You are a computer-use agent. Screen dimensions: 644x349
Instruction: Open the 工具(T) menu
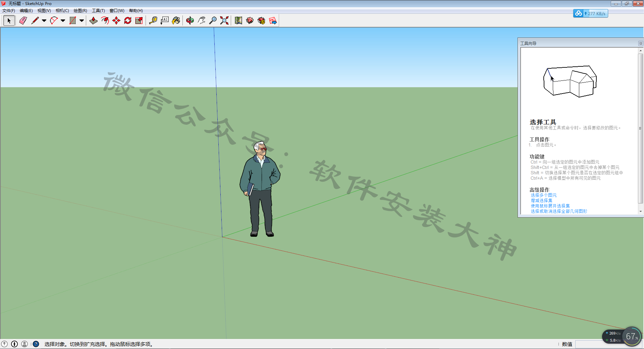coord(98,11)
